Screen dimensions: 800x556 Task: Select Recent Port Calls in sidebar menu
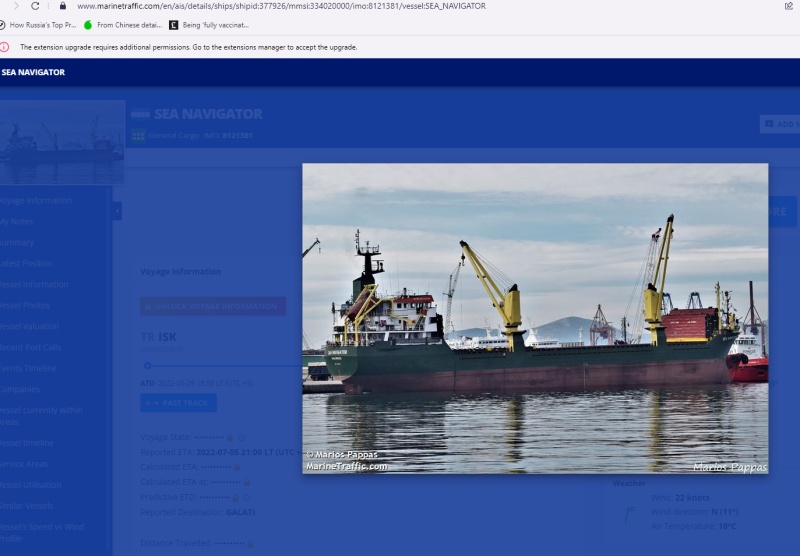pyautogui.click(x=30, y=347)
